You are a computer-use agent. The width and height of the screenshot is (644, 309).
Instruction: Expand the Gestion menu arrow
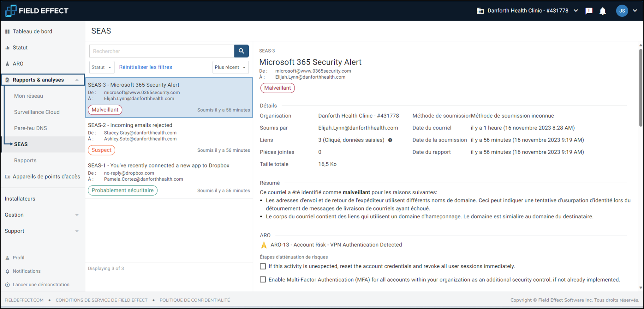point(77,215)
